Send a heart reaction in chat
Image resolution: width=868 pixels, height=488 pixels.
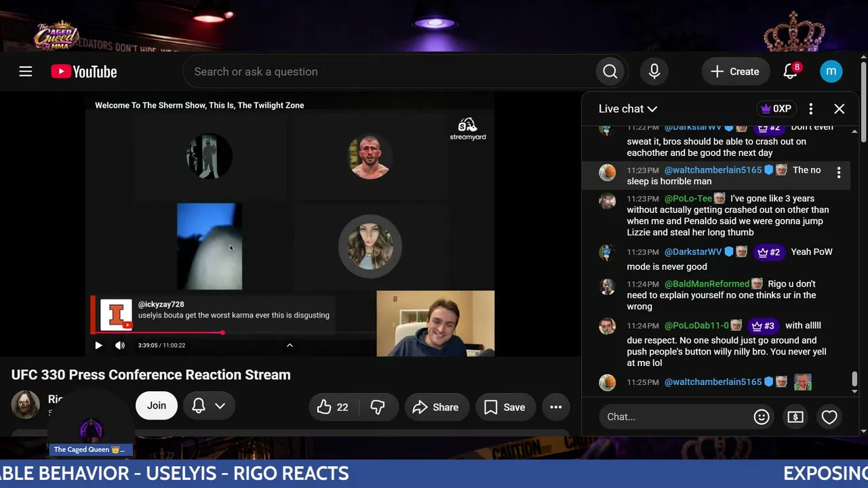pyautogui.click(x=829, y=417)
